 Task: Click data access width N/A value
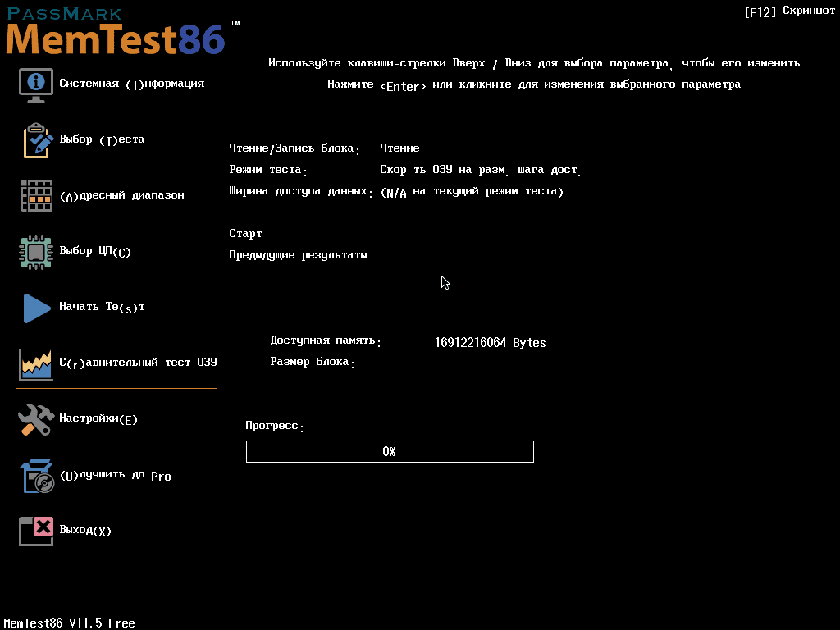[472, 192]
